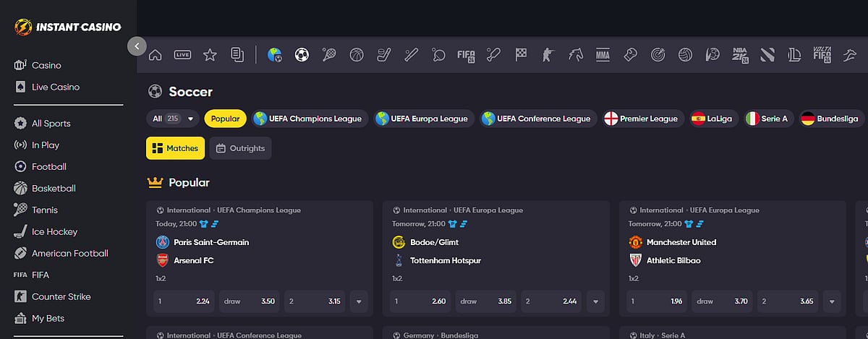The height and width of the screenshot is (339, 868).
Task: Click the Instant Casino logo
Action: point(68,27)
